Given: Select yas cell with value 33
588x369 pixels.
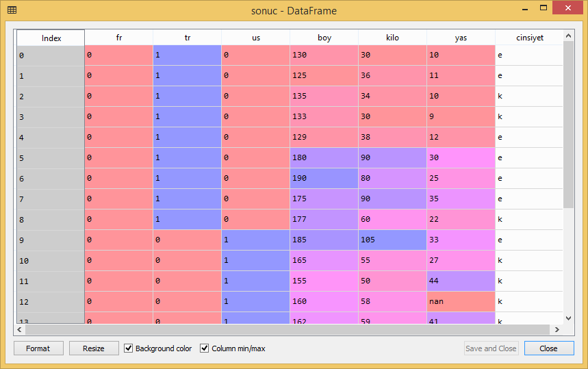Looking at the screenshot, I should tap(461, 240).
